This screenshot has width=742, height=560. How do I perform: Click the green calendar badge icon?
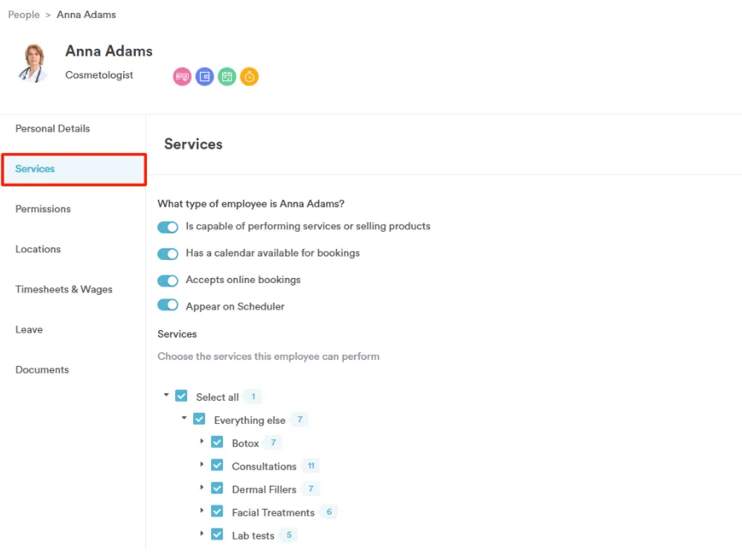[x=227, y=77]
